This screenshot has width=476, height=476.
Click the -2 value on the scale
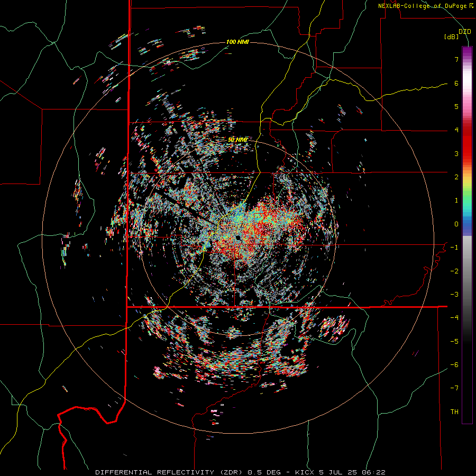coord(454,271)
